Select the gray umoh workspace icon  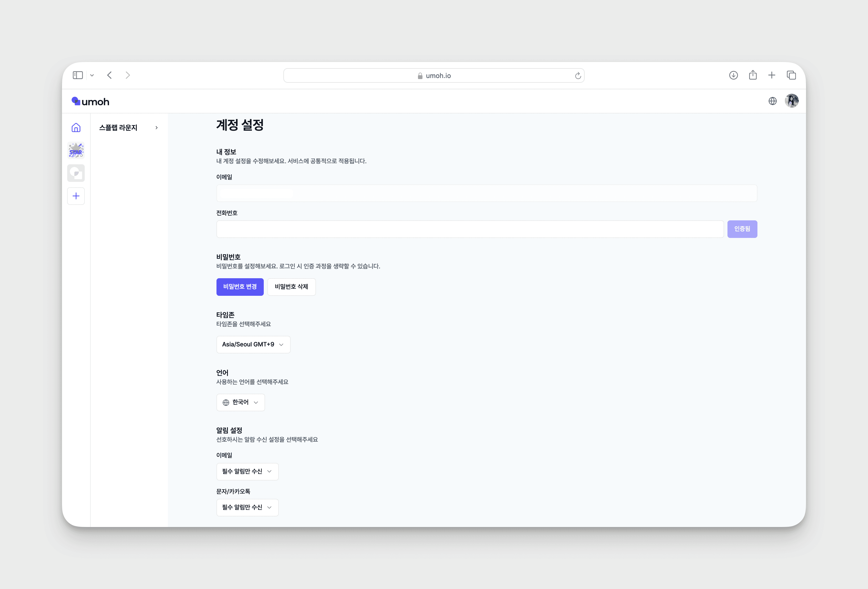[76, 173]
